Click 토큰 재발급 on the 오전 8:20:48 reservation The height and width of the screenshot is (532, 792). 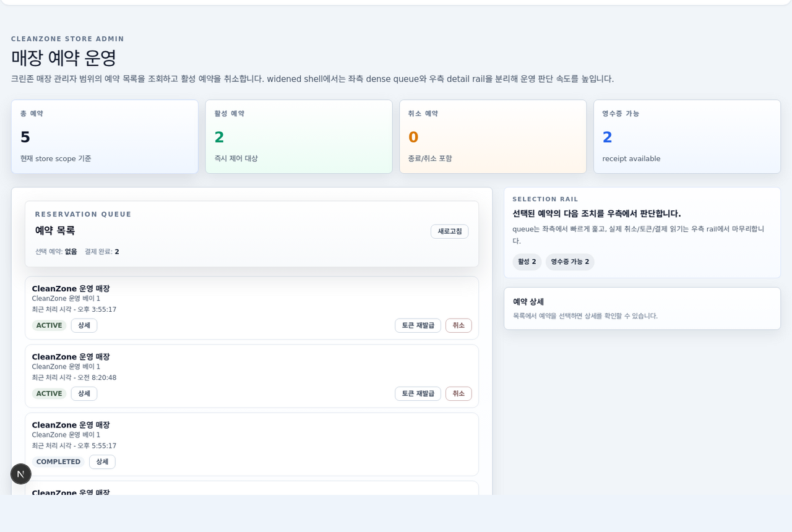click(418, 393)
